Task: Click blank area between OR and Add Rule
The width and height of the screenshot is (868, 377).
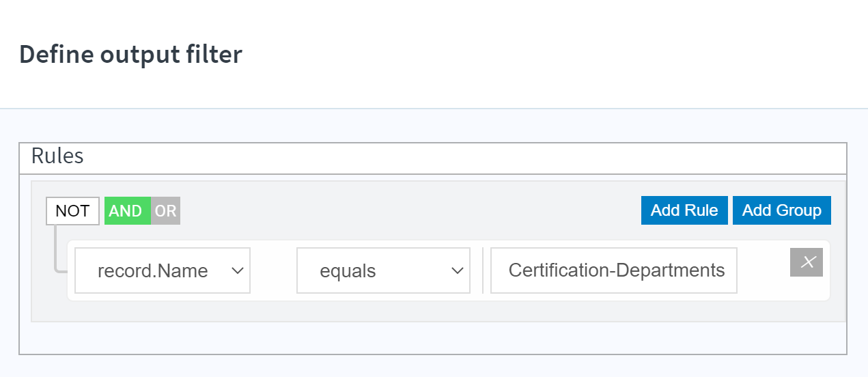Action: click(410, 211)
